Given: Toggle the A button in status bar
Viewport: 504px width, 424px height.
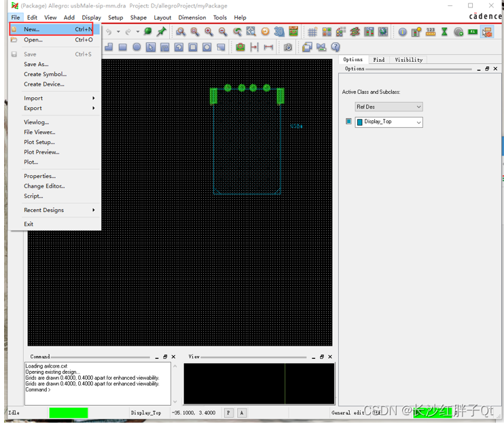Looking at the screenshot, I should click(241, 412).
